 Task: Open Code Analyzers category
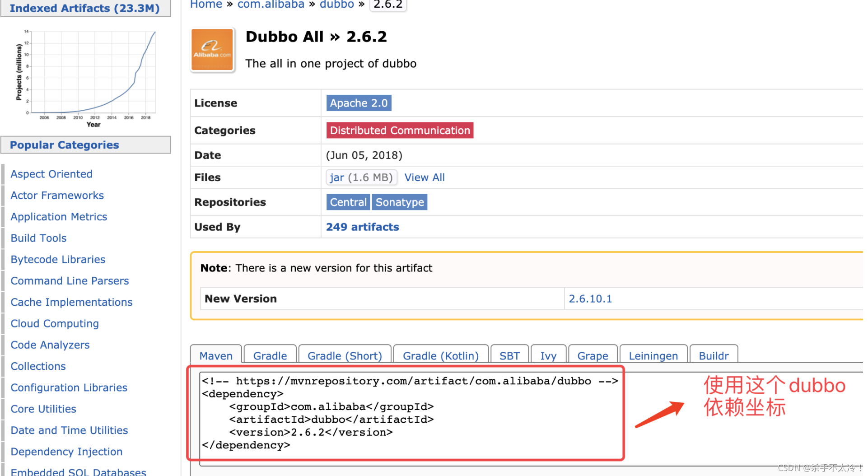[50, 345]
